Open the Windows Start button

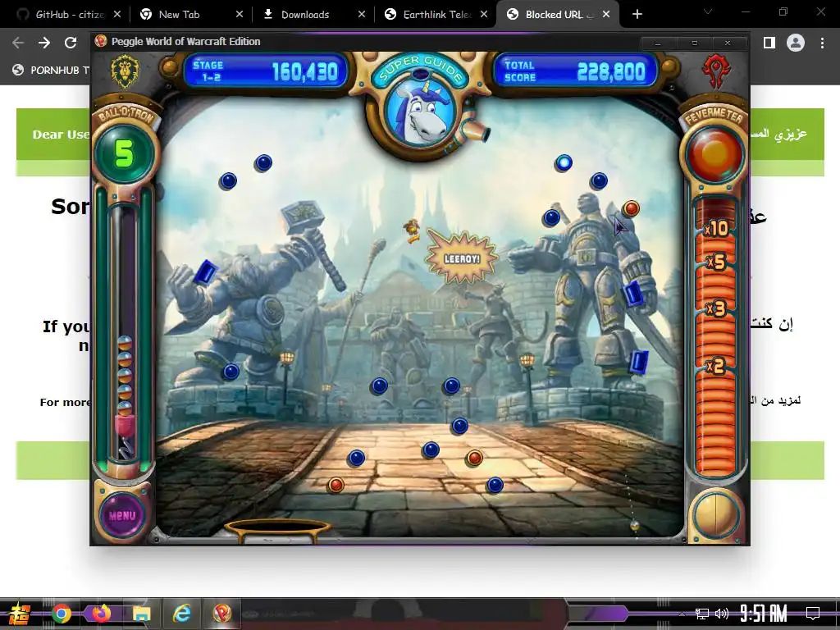point(19,614)
